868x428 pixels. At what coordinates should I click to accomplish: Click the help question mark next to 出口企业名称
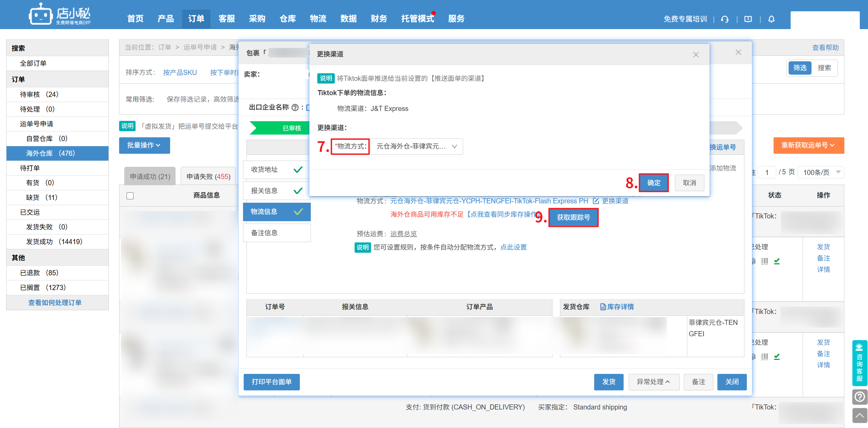(295, 108)
